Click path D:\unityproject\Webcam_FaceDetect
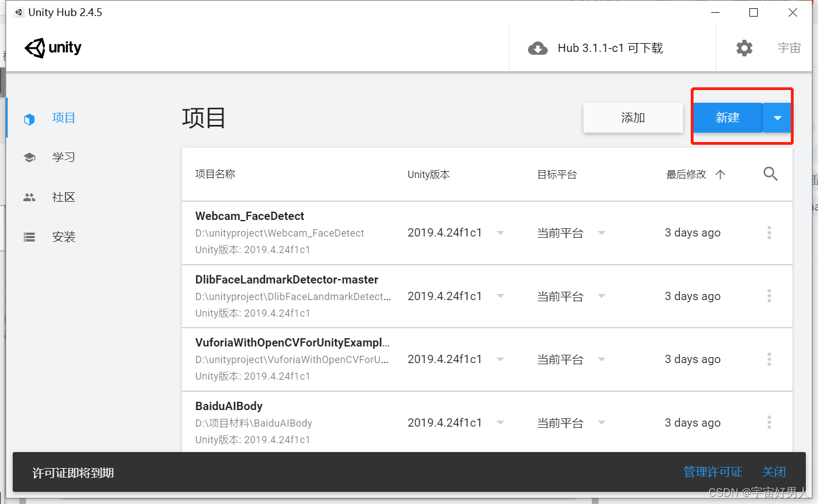 [x=279, y=233]
